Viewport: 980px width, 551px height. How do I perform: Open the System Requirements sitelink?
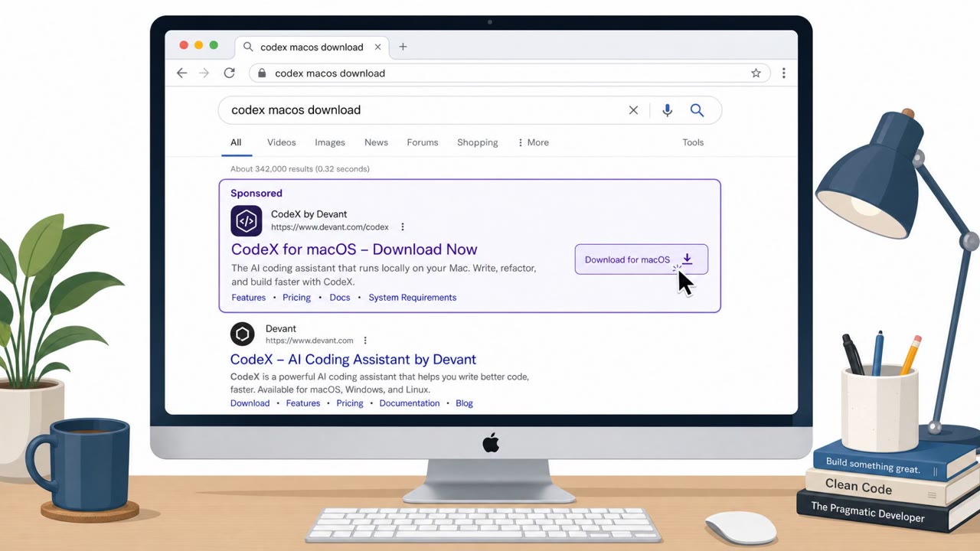413,298
